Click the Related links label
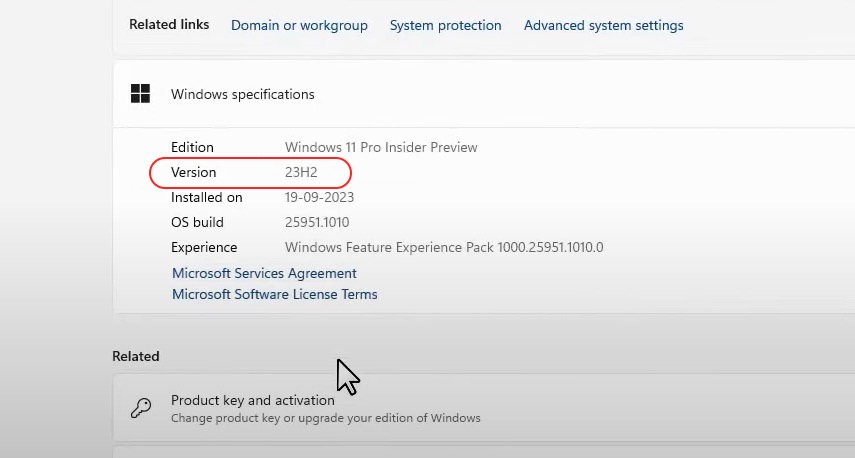Viewport: 855px width, 458px height. tap(169, 25)
